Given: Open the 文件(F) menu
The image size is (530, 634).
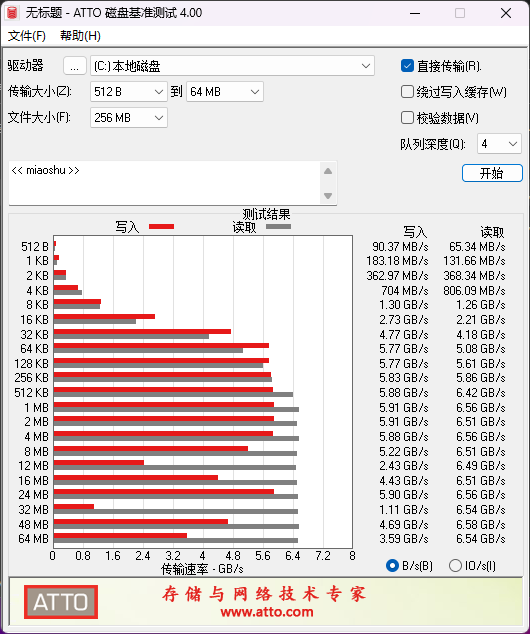Looking at the screenshot, I should [27, 36].
